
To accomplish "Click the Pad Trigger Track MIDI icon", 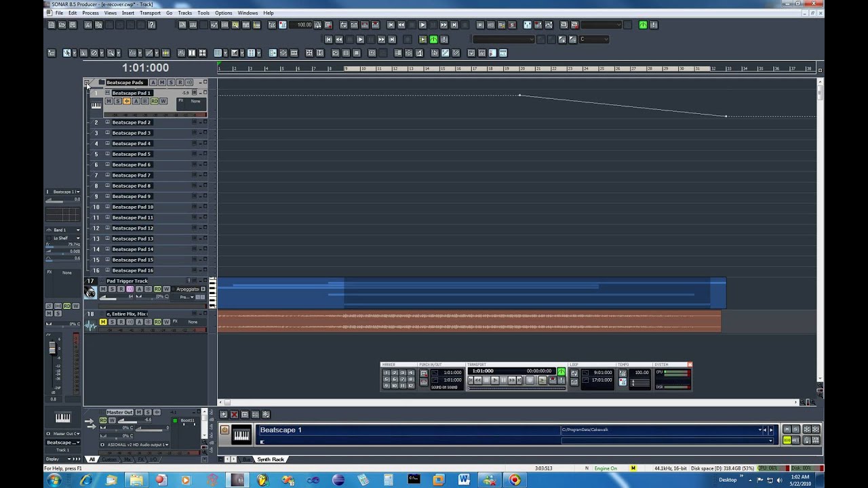I will click(90, 293).
